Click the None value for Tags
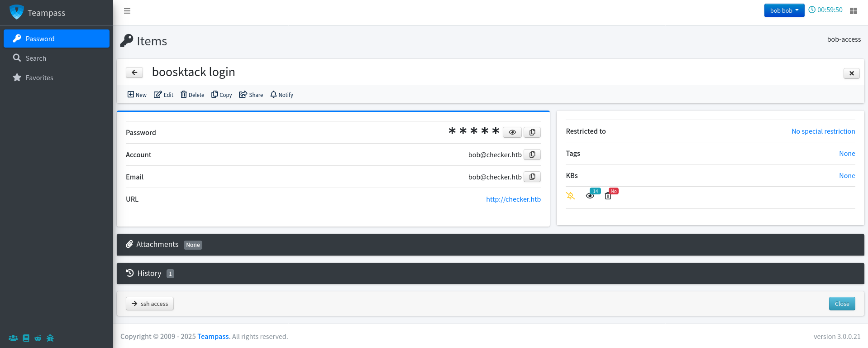Screen dimensions: 868x348 click(847, 153)
